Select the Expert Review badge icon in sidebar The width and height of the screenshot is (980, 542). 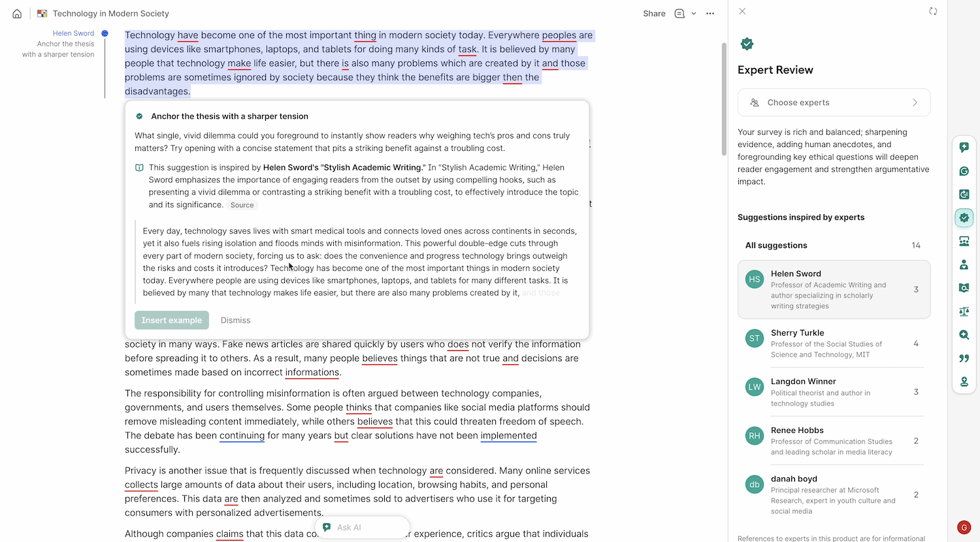[x=964, y=217]
